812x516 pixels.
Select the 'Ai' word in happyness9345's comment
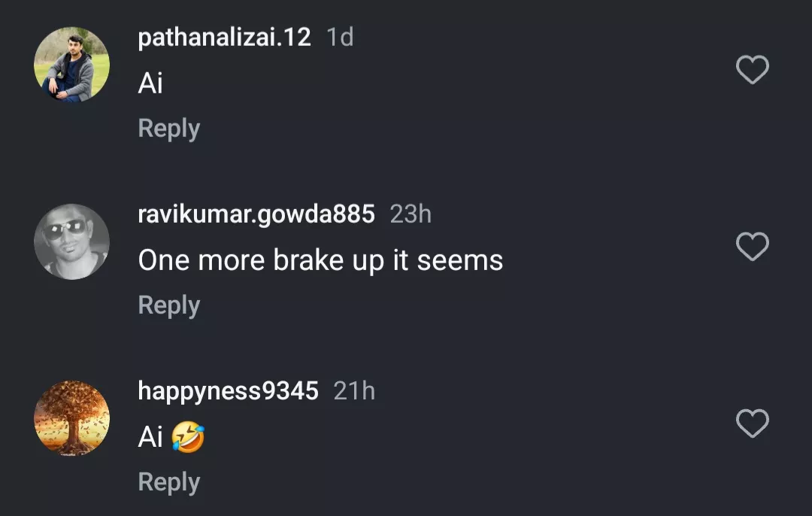150,437
